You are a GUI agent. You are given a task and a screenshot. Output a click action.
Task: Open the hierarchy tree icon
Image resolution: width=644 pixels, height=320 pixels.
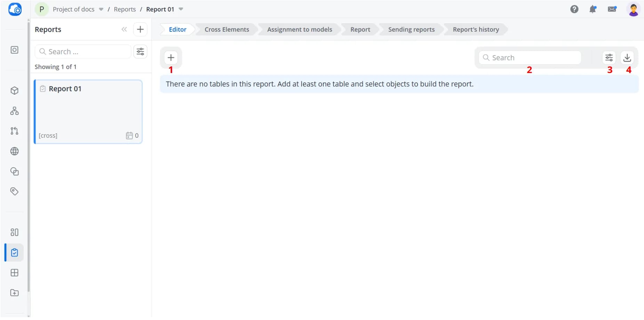coord(14,111)
